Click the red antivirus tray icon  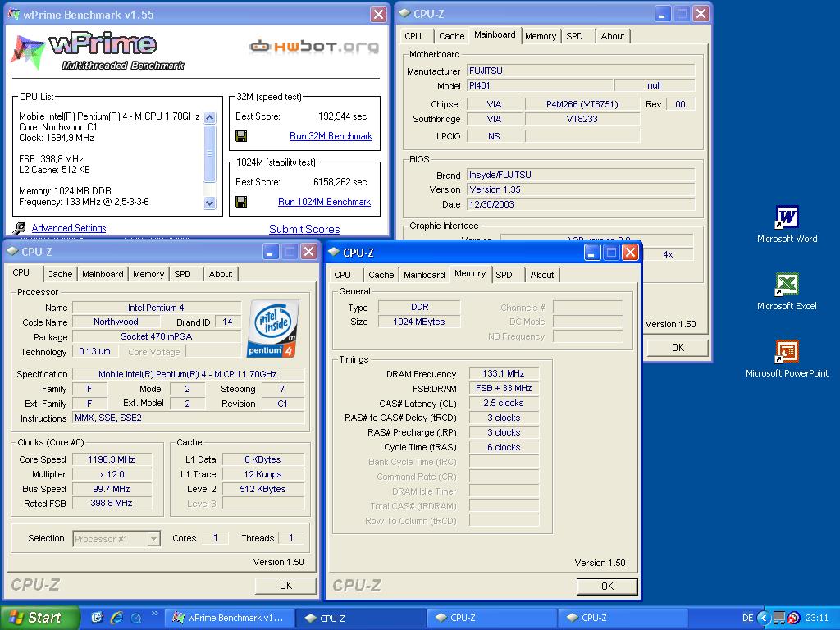pyautogui.click(x=793, y=618)
